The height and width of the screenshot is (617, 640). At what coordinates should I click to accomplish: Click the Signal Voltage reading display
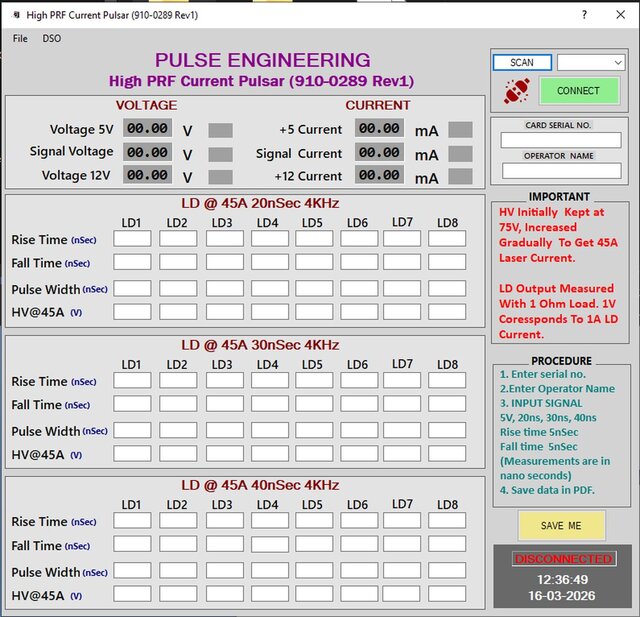(x=147, y=152)
